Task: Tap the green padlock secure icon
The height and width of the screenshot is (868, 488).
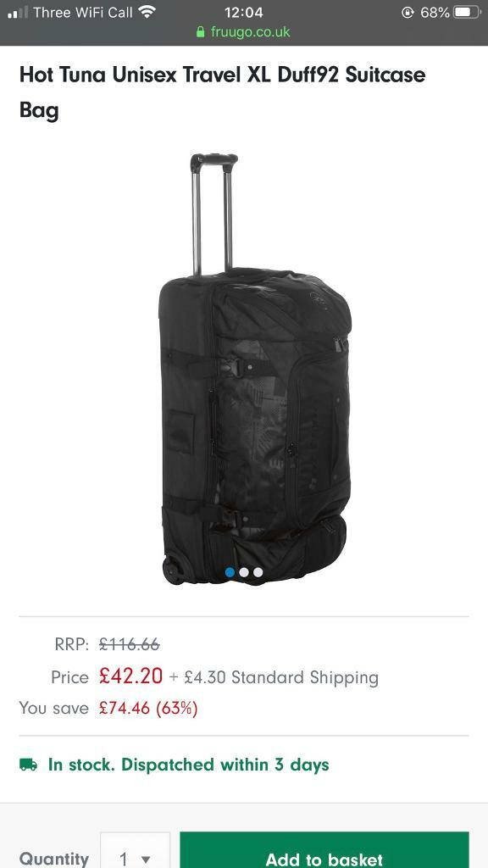Action: pos(200,31)
